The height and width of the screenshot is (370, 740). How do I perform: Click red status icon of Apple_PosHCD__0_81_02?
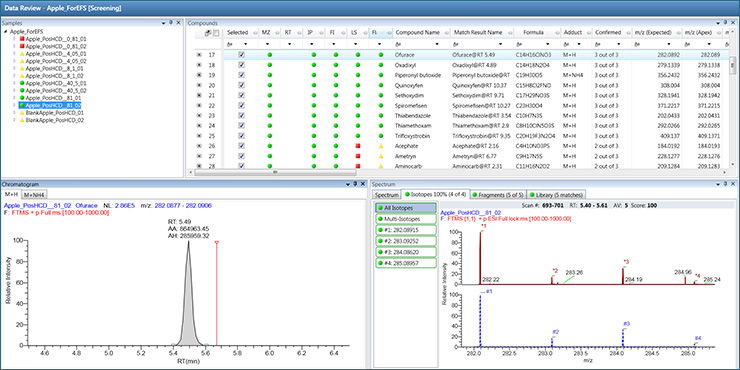click(22, 46)
